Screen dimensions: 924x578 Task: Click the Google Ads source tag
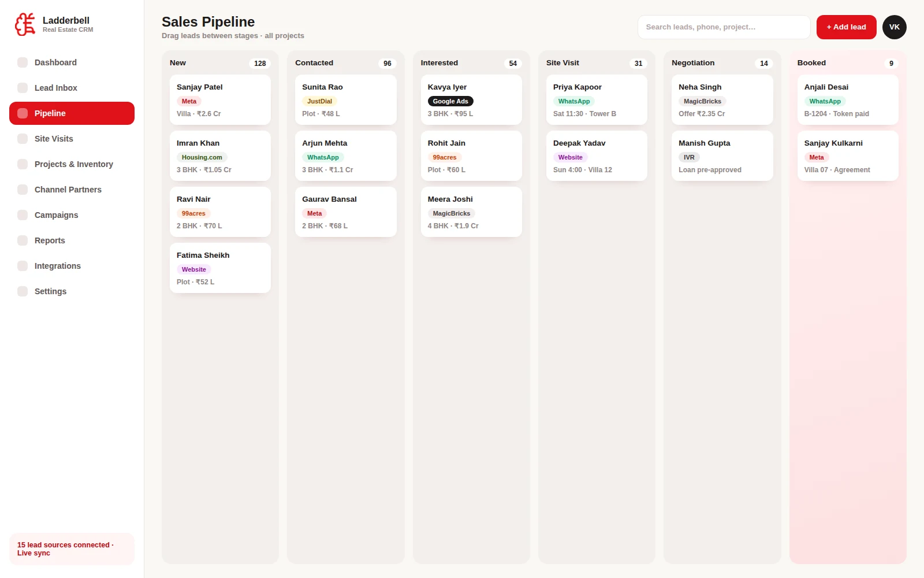click(x=450, y=101)
